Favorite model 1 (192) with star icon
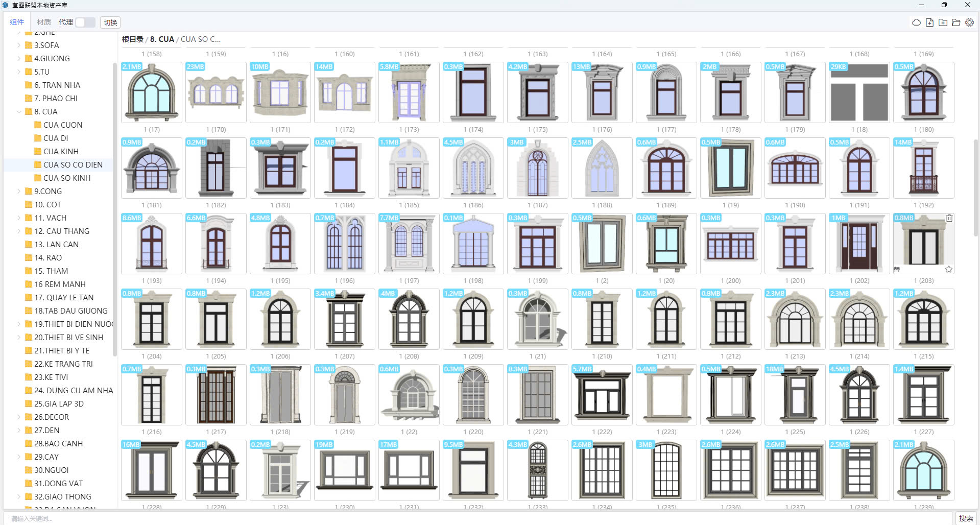980x525 pixels. (x=949, y=269)
